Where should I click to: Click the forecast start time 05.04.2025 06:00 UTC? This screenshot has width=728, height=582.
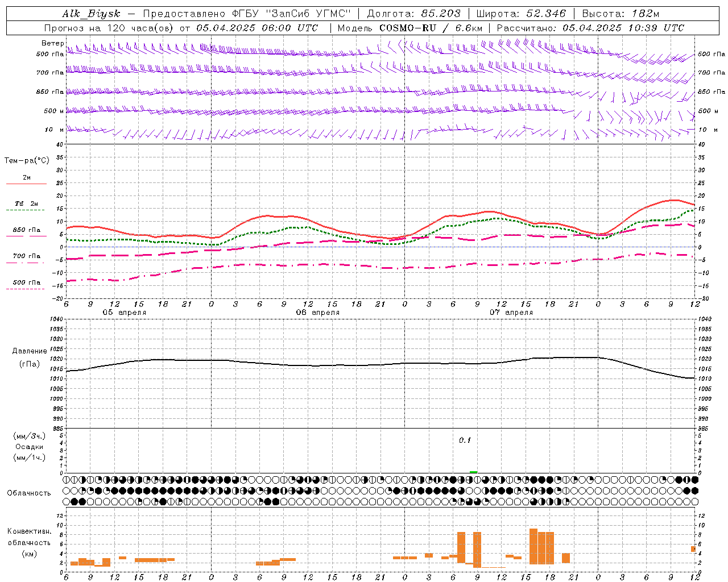pyautogui.click(x=257, y=28)
